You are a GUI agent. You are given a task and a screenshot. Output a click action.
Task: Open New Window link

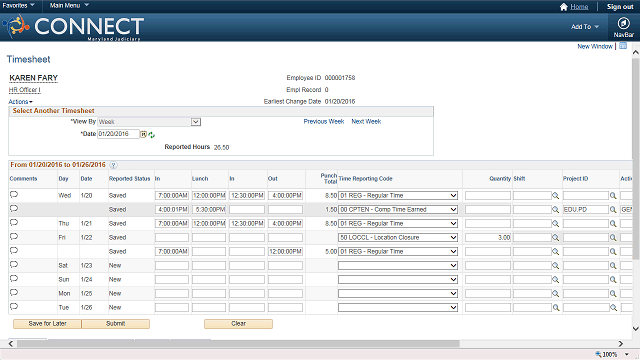(595, 46)
